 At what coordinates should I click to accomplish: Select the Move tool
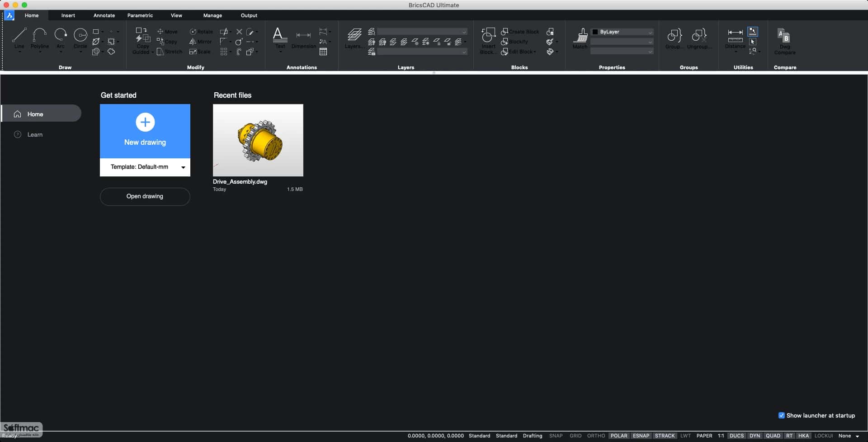167,32
